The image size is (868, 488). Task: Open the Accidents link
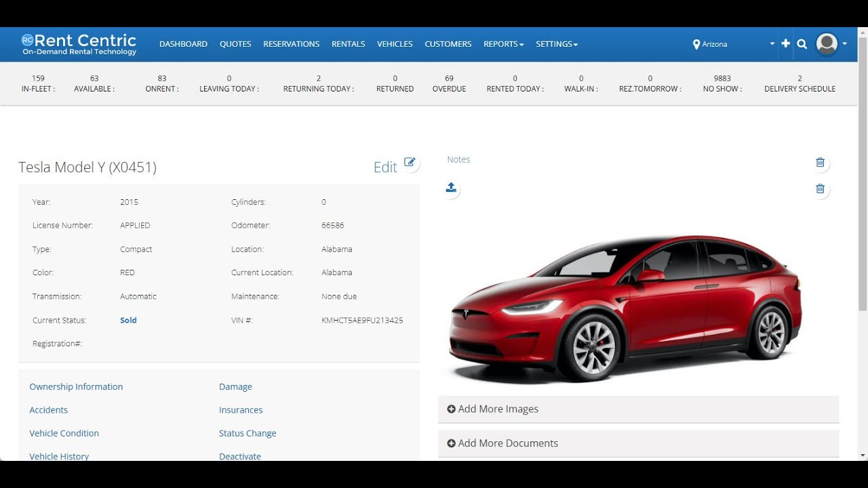tap(48, 410)
